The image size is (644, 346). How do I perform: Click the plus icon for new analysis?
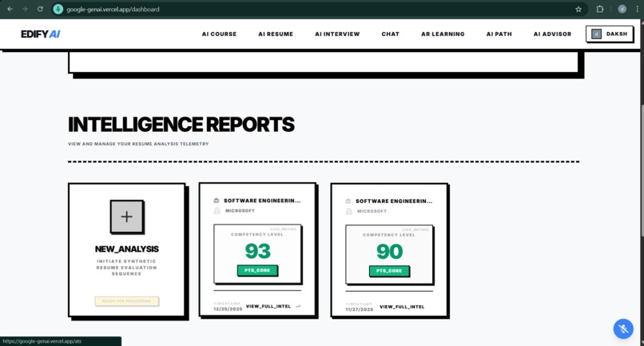(x=127, y=217)
